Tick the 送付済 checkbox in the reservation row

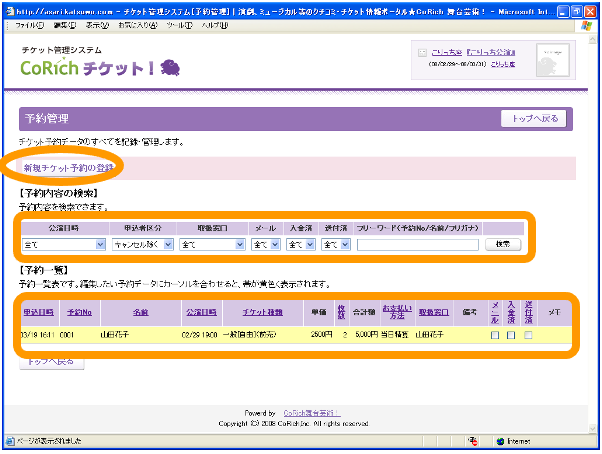click(528, 335)
